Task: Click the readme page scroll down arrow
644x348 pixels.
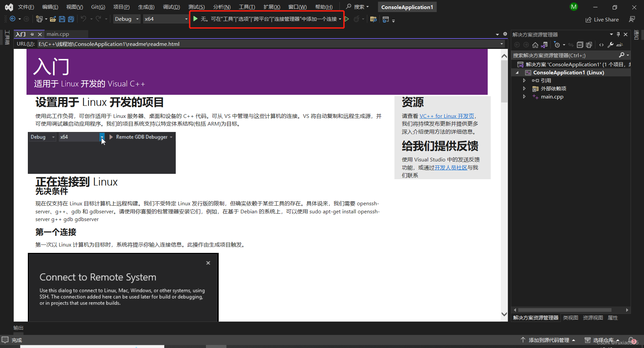Action: [x=504, y=314]
